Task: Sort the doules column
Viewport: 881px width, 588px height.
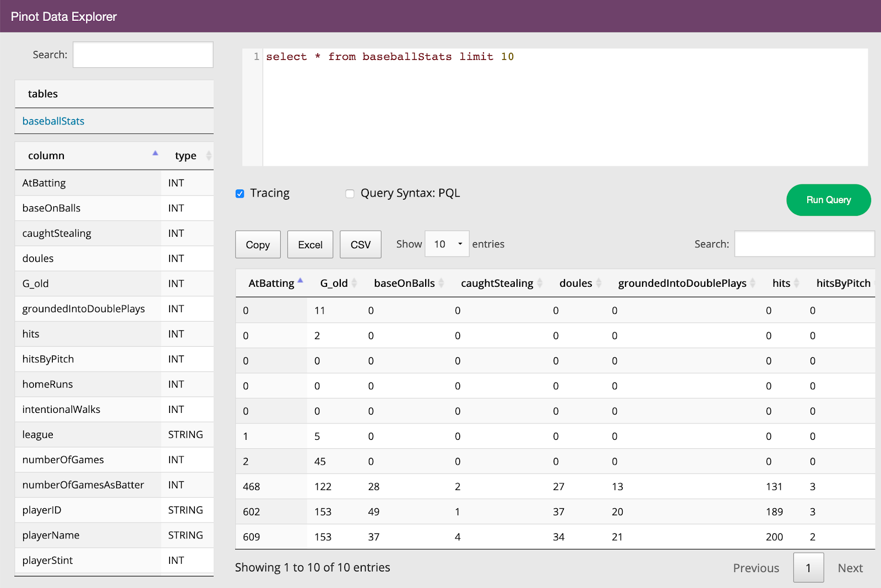Action: (x=576, y=283)
